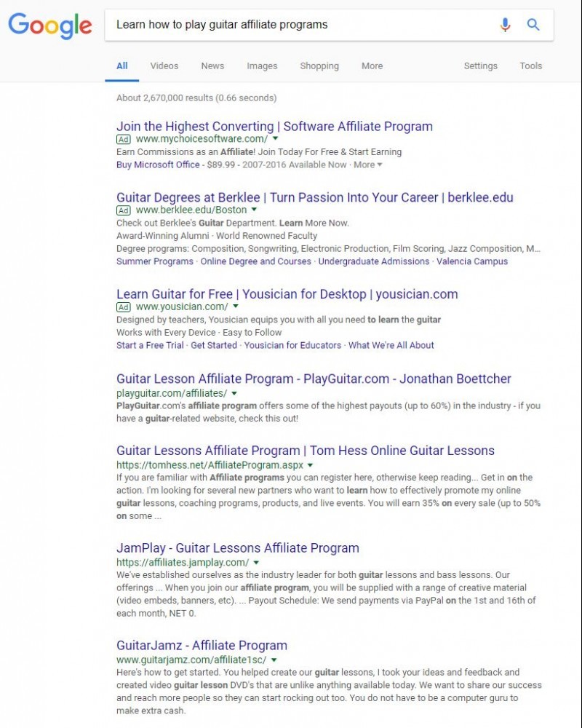Viewport: 582px width, 728px height.
Task: Expand dropdown arrow beside guitarjamz.com URL
Action: (274, 660)
